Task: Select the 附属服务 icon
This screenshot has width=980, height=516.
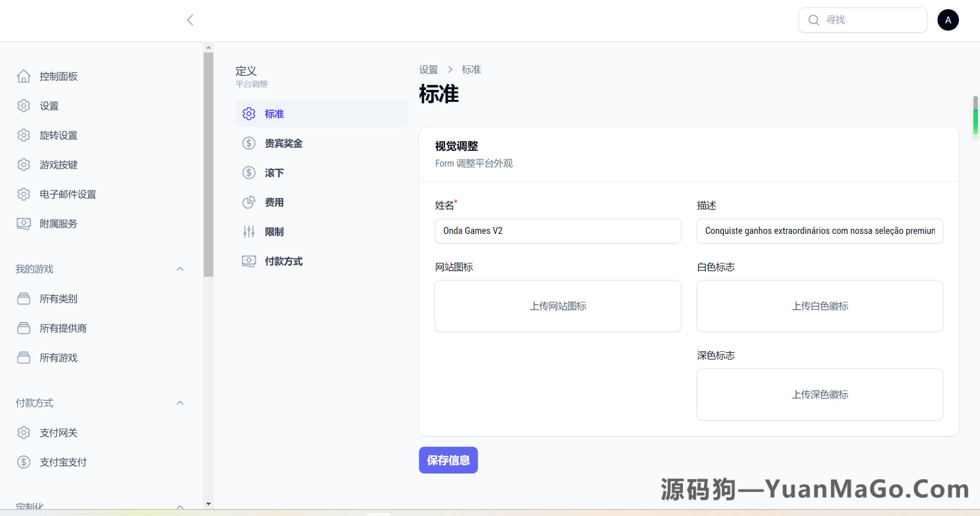Action: coord(23,223)
